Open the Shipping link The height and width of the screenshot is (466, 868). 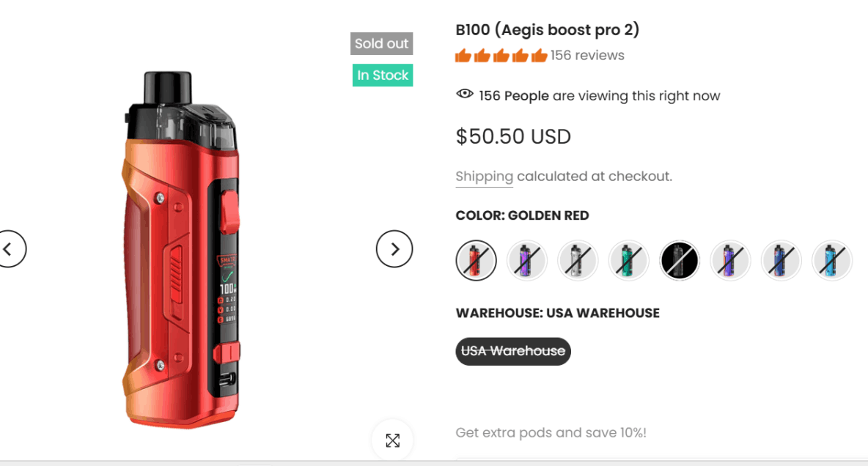[484, 176]
